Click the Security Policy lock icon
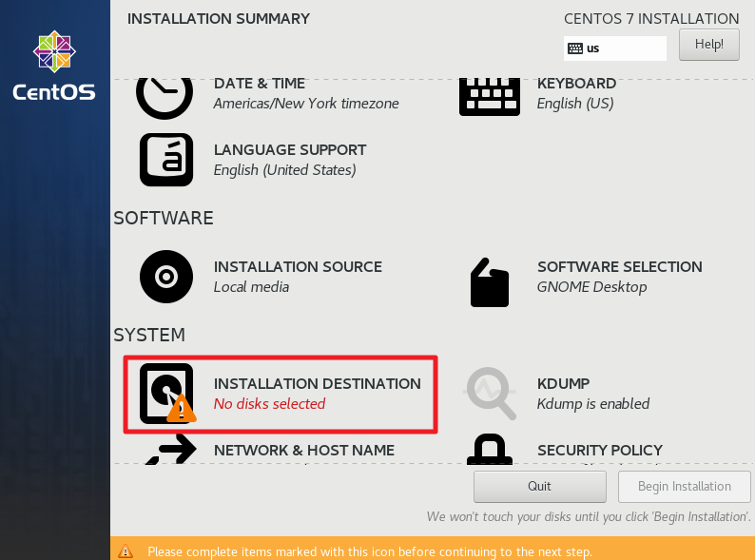 pyautogui.click(x=490, y=450)
